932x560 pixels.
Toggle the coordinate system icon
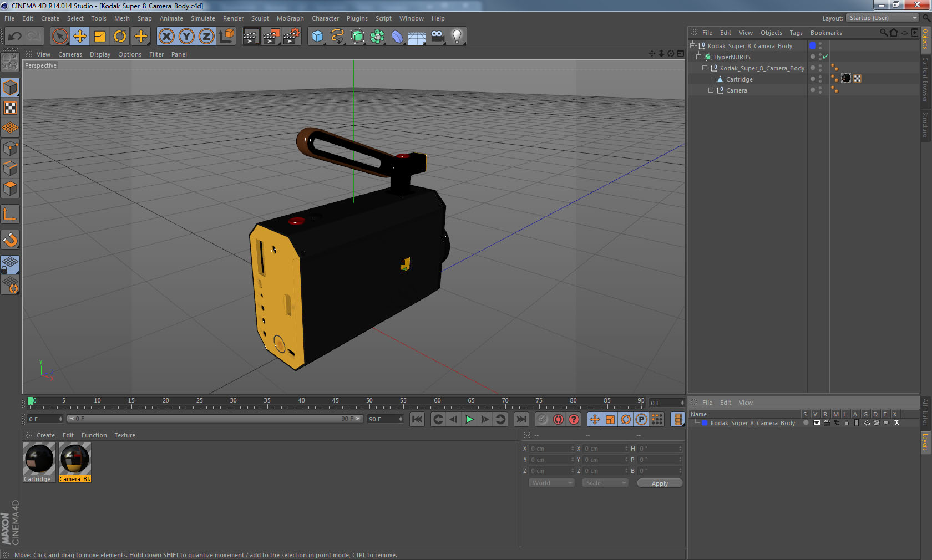pyautogui.click(x=226, y=37)
